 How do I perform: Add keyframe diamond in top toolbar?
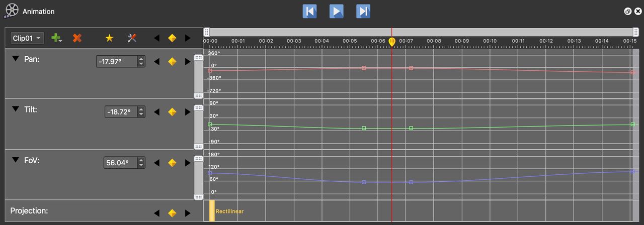172,38
